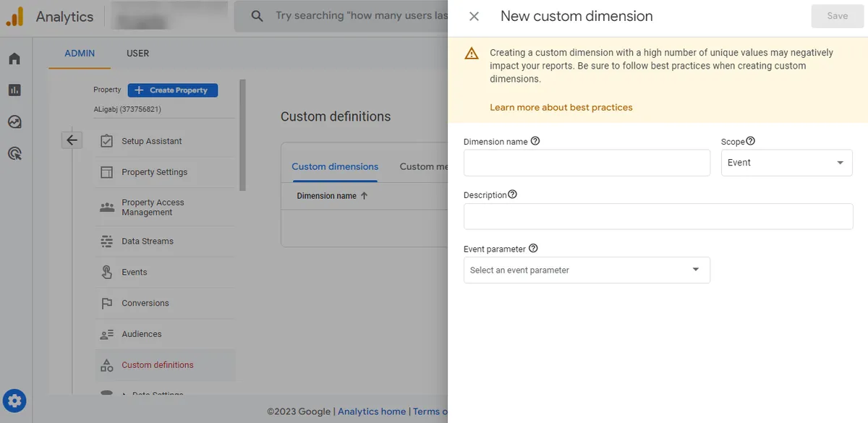Click the Home icon in left sidebar
The height and width of the screenshot is (423, 868).
click(x=14, y=59)
